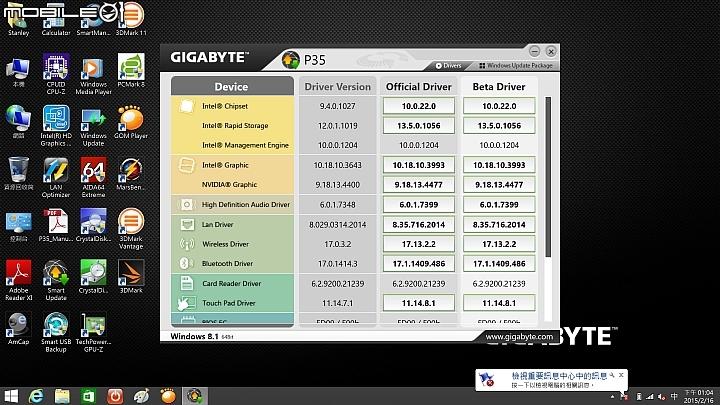720x405 pixels.
Task: Open LAN Optimizer desktop icon
Action: click(x=56, y=177)
